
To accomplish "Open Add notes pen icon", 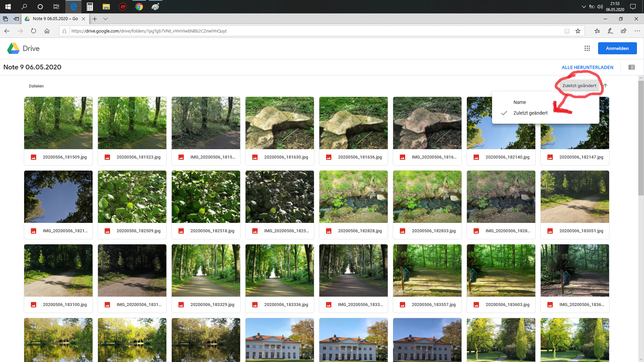I will [x=610, y=31].
